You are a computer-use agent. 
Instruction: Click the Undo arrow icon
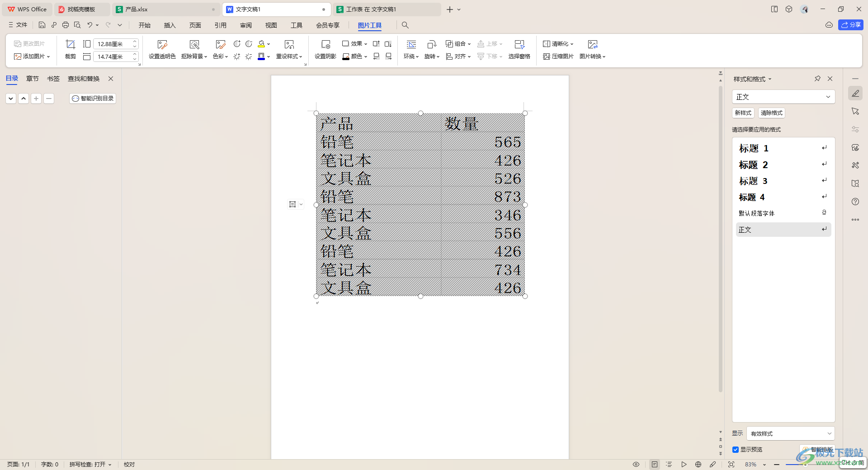tap(90, 25)
